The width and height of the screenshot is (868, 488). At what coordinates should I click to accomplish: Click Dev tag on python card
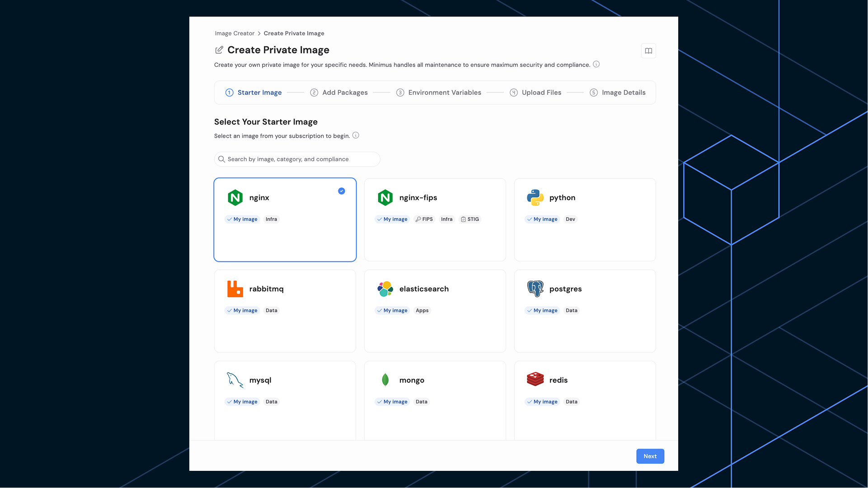[x=570, y=219]
